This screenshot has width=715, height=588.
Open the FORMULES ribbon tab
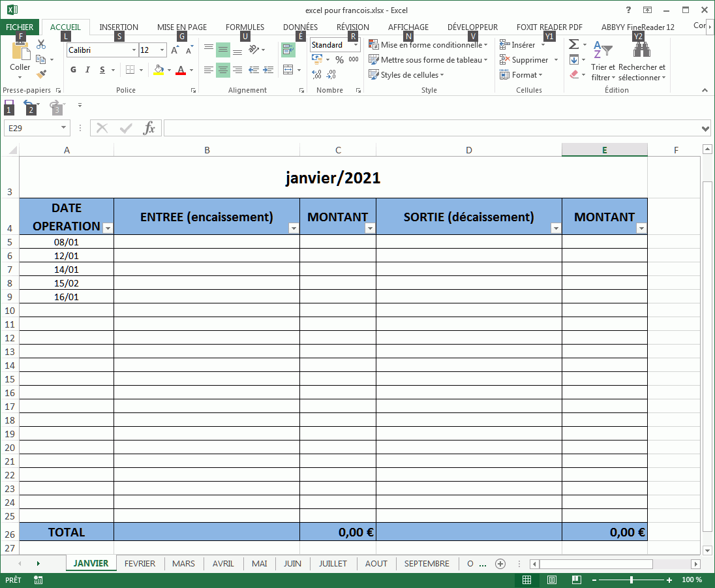click(x=245, y=27)
